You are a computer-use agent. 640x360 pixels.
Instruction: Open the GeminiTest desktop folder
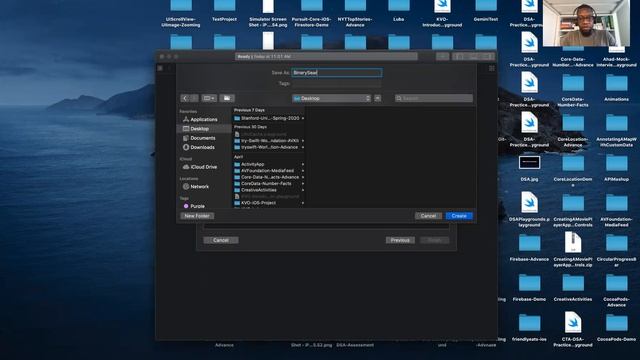486,6
